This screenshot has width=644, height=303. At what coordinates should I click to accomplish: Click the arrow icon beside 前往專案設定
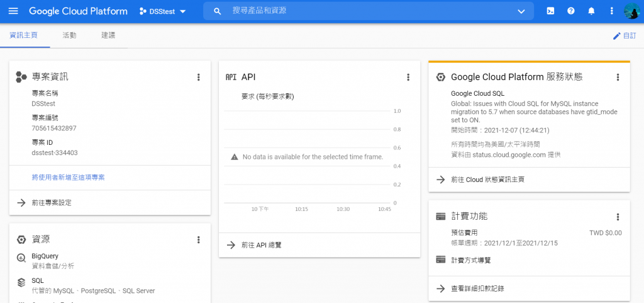coord(21,203)
